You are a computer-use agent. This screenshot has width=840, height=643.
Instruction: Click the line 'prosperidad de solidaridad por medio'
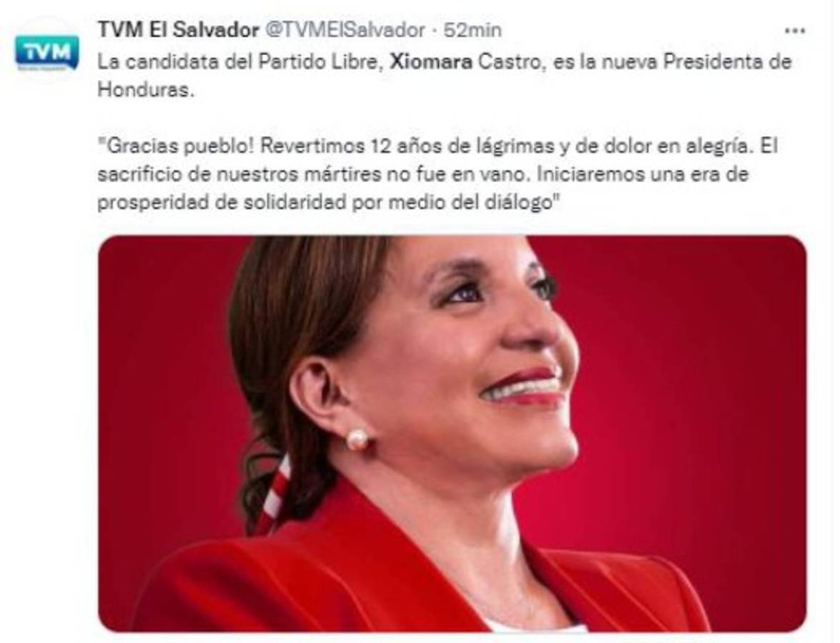327,203
